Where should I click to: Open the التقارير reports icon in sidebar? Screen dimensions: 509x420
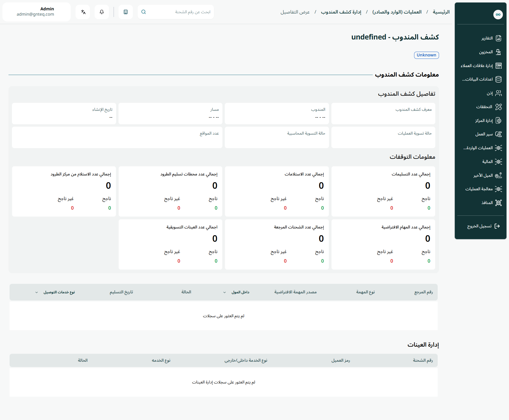(498, 38)
